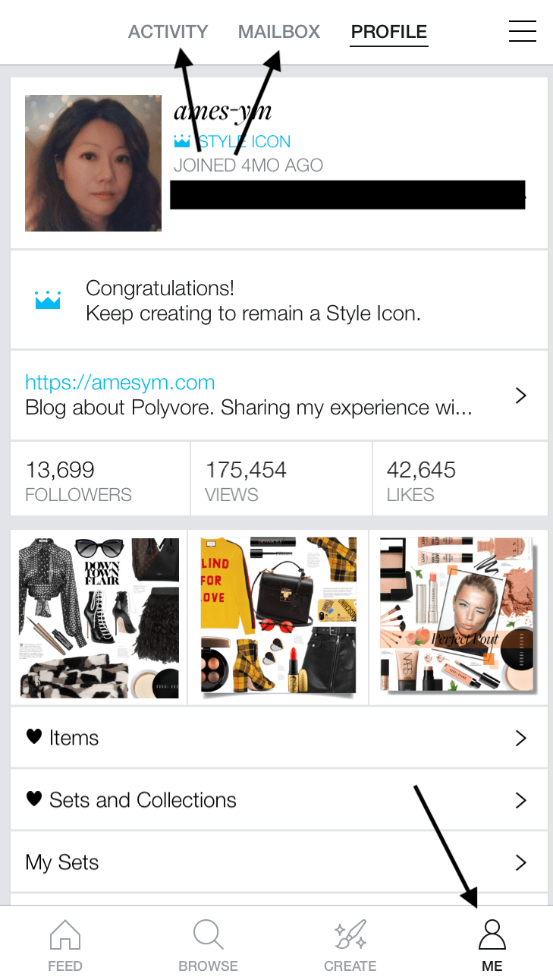This screenshot has width=553, height=980.
Task: Tap the Feed home icon
Action: 65,935
